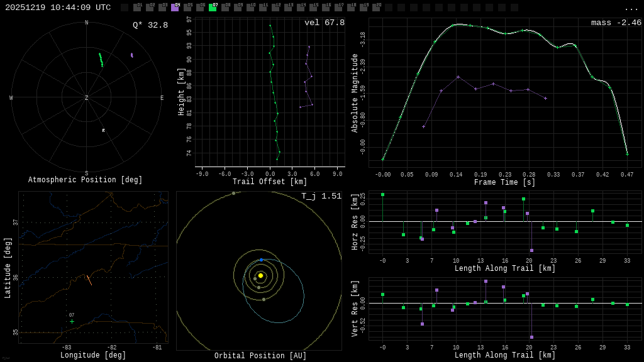Image resolution: width=644 pixels, height=362 pixels.
Task: Click the mass -2.46 label
Action: [x=616, y=23]
